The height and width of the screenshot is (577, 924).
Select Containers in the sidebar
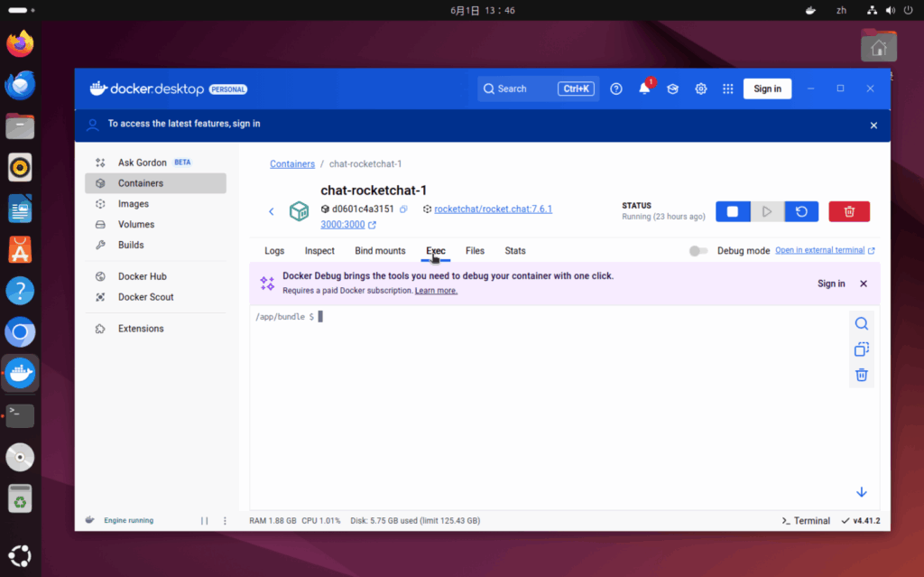(x=155, y=183)
